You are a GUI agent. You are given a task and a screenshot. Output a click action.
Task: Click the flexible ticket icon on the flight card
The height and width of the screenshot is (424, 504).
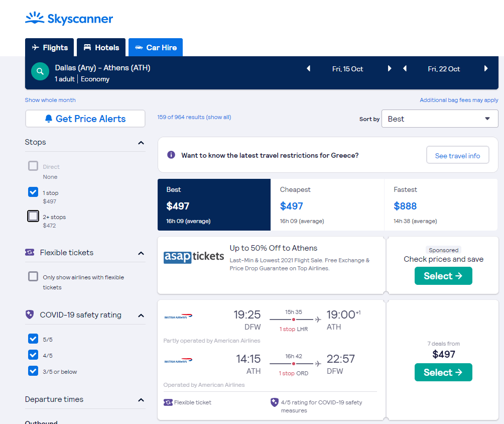[167, 402]
